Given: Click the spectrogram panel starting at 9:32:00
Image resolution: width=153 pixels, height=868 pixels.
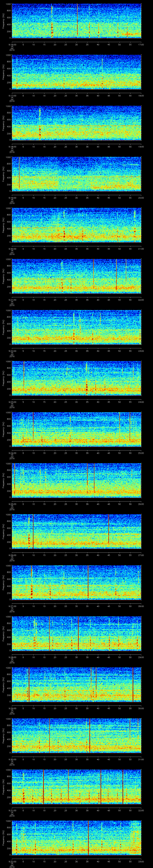Looking at the screenshot, I should [76, 837].
